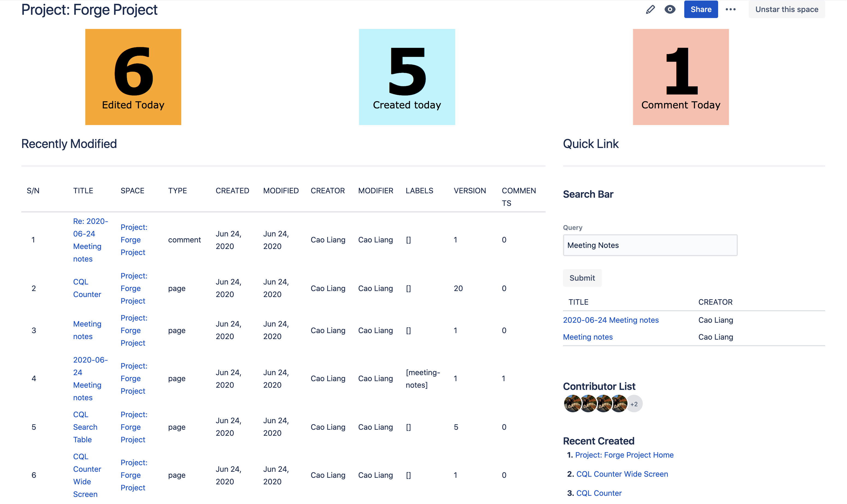The image size is (847, 504).
Task: Expand the +2 more contributors badge
Action: (634, 404)
